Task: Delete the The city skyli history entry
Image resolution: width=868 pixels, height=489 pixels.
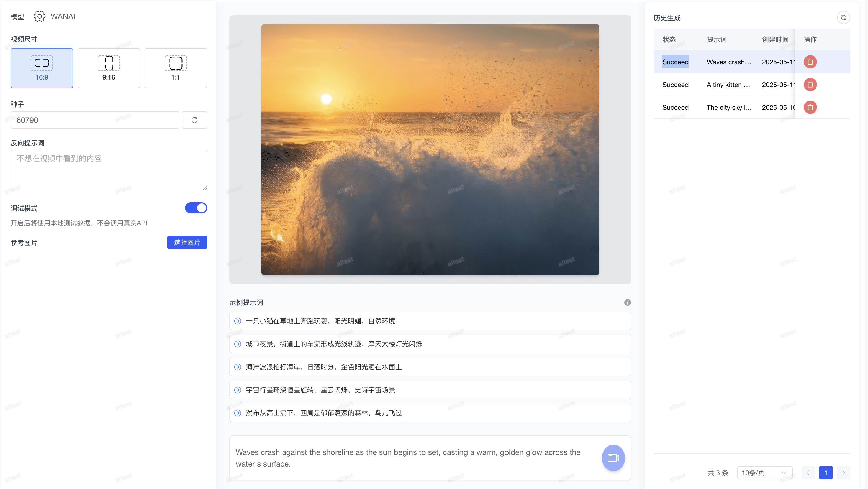Action: 810,107
